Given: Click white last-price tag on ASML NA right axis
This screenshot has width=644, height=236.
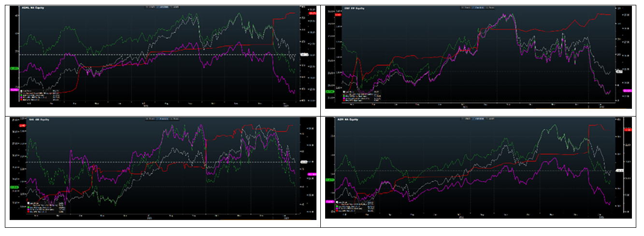Looking at the screenshot, I should point(304,55).
